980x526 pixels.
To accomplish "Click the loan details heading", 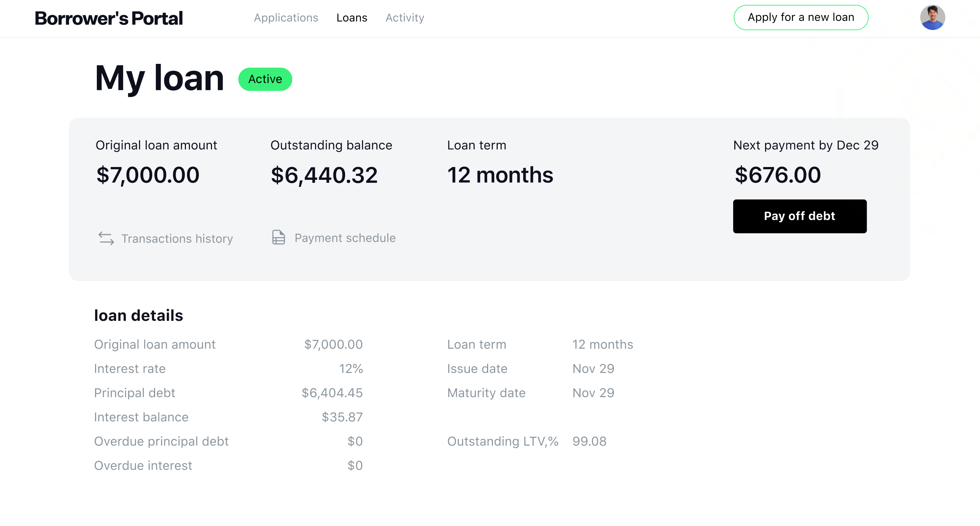I will (x=139, y=315).
